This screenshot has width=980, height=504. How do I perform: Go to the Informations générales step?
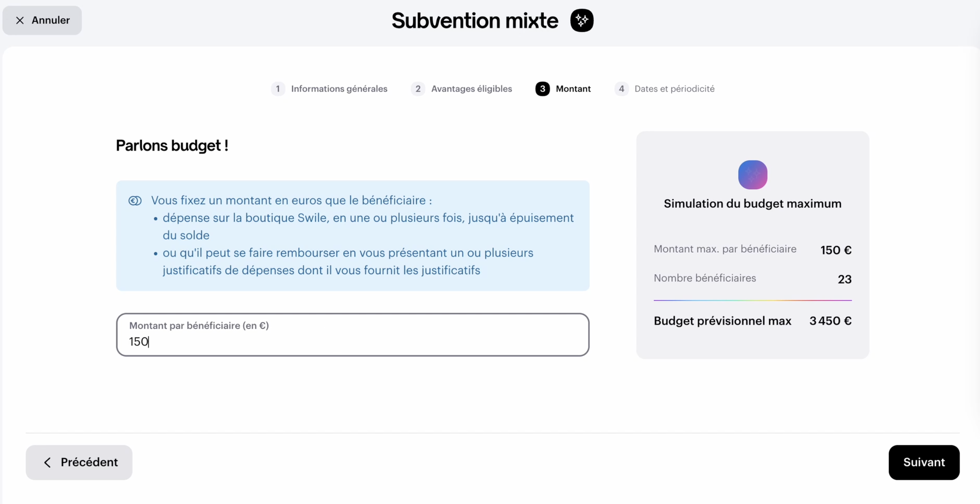coord(339,89)
